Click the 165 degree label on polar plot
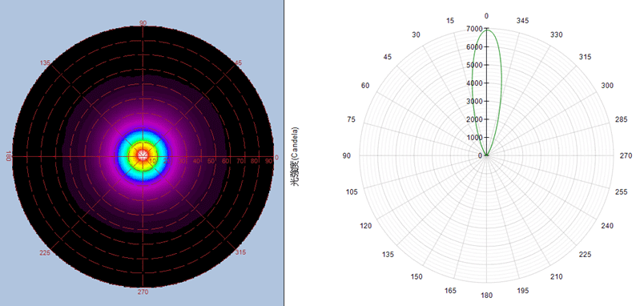The image size is (644, 306). (450, 291)
